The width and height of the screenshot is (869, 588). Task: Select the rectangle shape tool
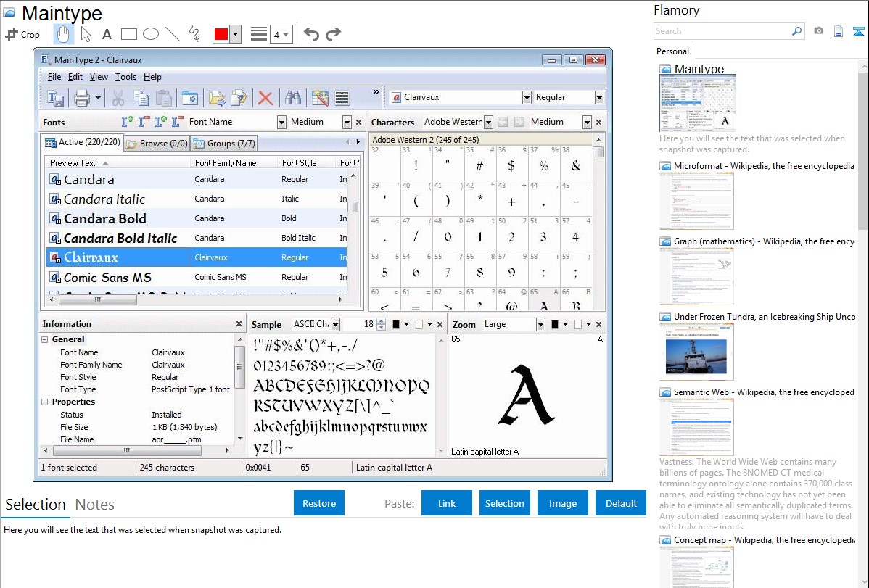128,34
